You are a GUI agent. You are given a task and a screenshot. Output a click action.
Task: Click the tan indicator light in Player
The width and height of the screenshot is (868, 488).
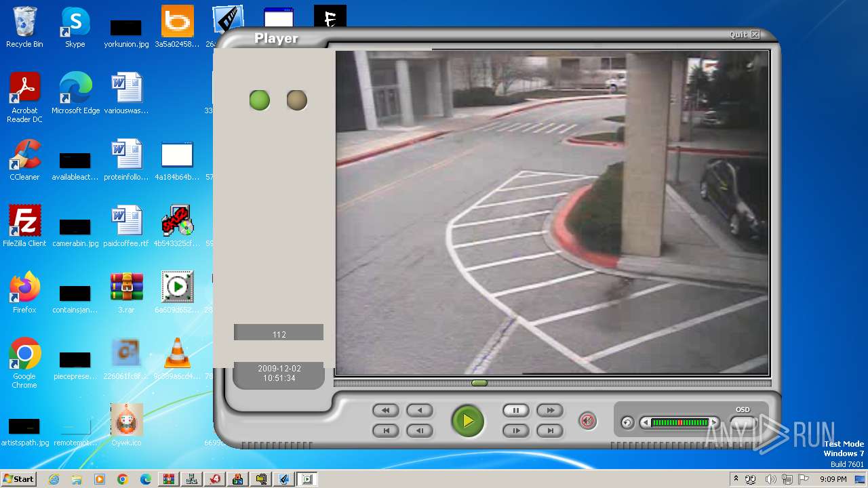(297, 100)
